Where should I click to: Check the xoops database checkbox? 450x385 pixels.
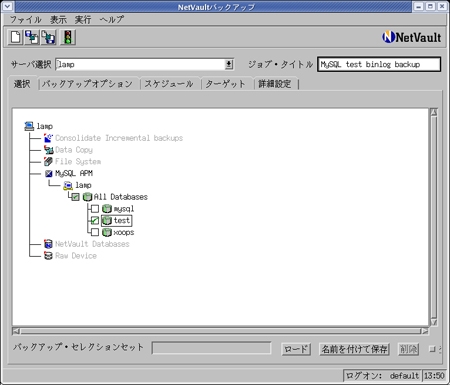click(x=95, y=232)
